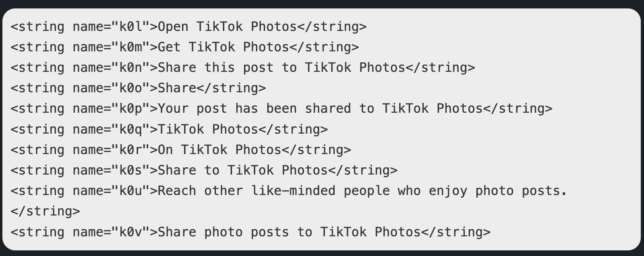The width and height of the screenshot is (644, 256).
Task: Click the k0r name attribute
Action: 111,150
